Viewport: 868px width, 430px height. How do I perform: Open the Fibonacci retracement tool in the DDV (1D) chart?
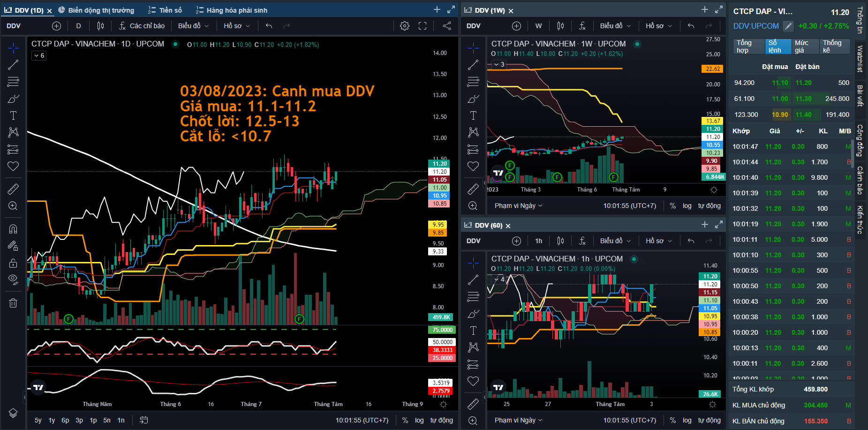pos(13,82)
